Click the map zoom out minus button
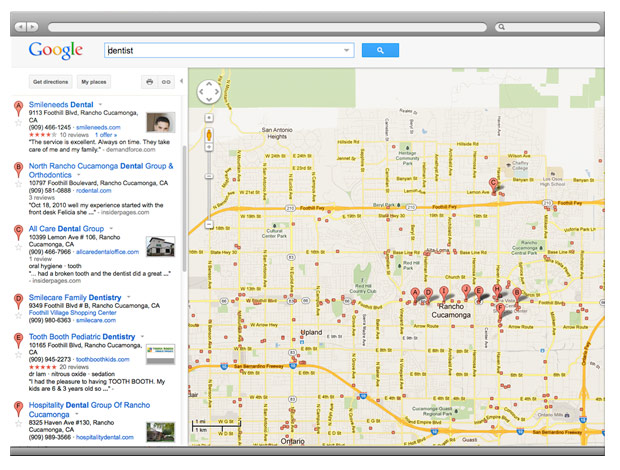The height and width of the screenshot is (470, 620). 209,225
